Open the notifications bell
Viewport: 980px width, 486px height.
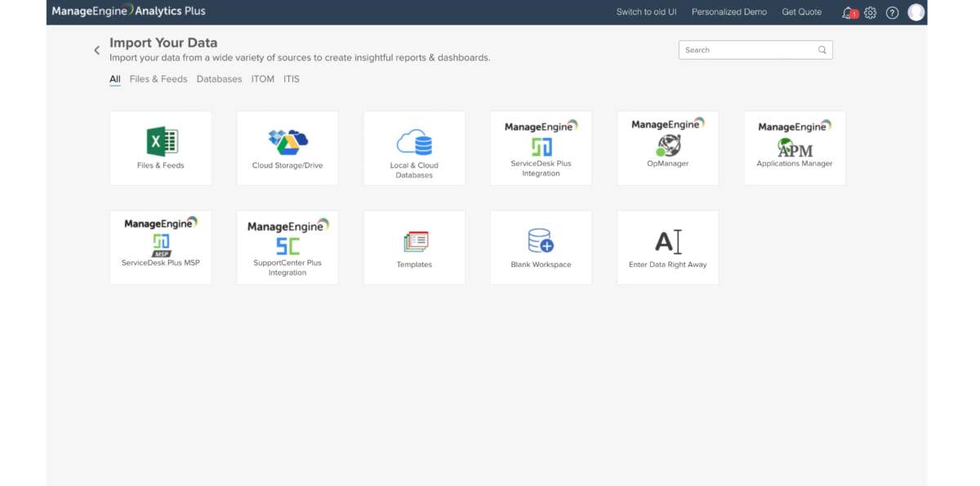tap(847, 12)
